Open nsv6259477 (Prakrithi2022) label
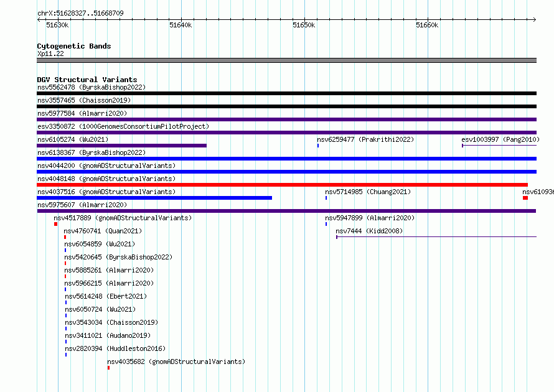Viewport: 554px width, 392px height. coord(365,139)
